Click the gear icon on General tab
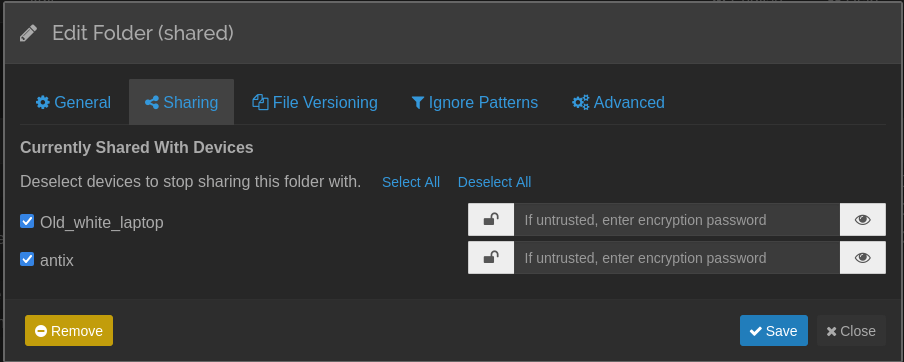This screenshot has height=362, width=904. (x=43, y=103)
